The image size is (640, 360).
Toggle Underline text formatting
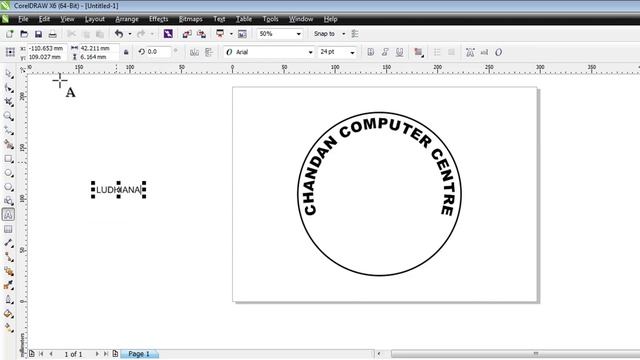[400, 52]
